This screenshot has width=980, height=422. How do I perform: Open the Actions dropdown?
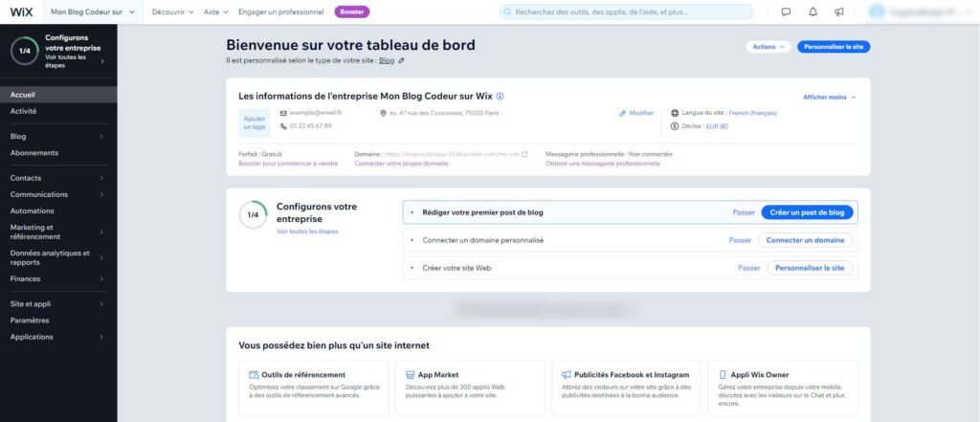point(769,46)
